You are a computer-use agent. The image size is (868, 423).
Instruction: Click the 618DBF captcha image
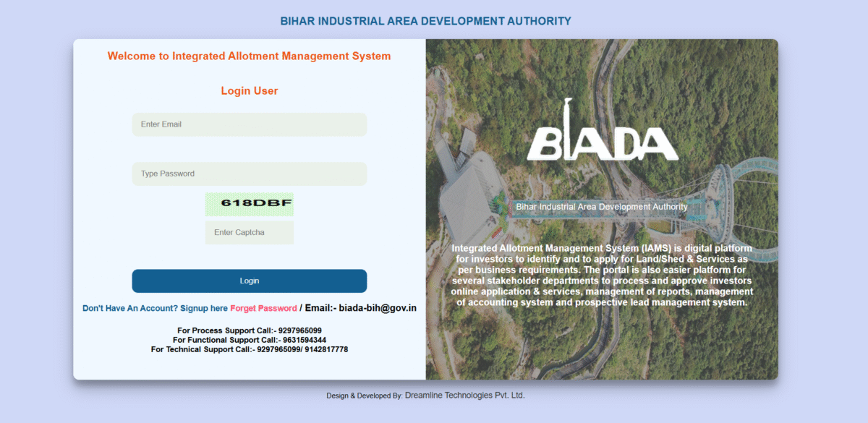249,204
